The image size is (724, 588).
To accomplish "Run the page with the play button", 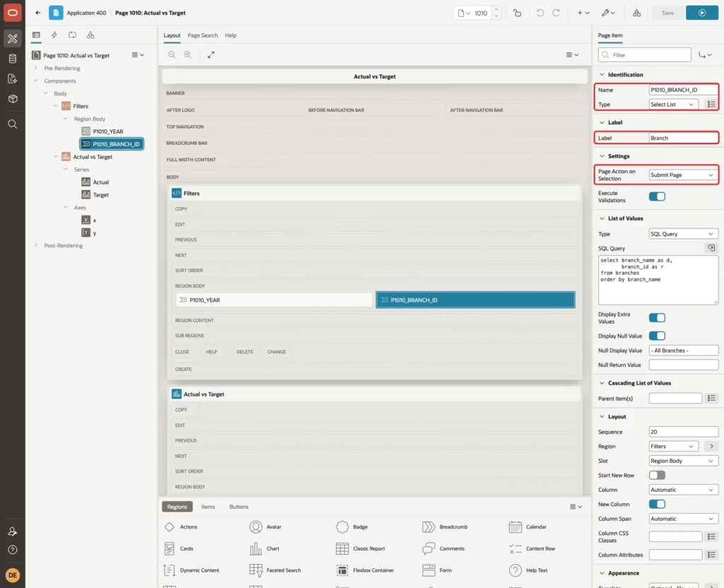I will (x=702, y=13).
